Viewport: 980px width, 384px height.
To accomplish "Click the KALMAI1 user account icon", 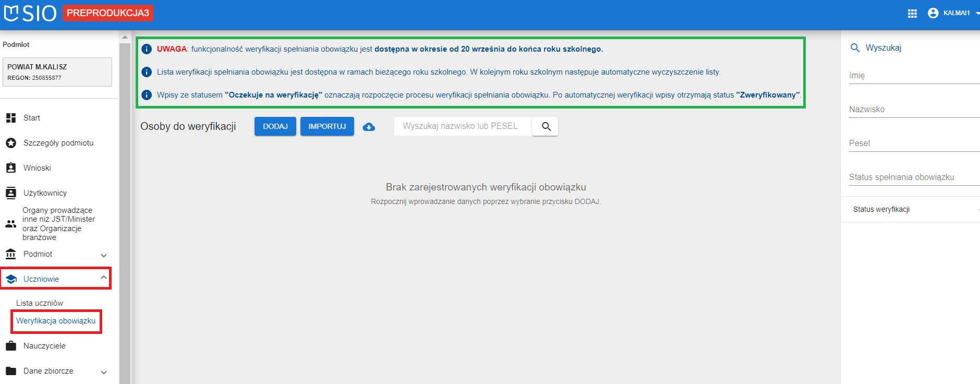I will click(x=933, y=13).
